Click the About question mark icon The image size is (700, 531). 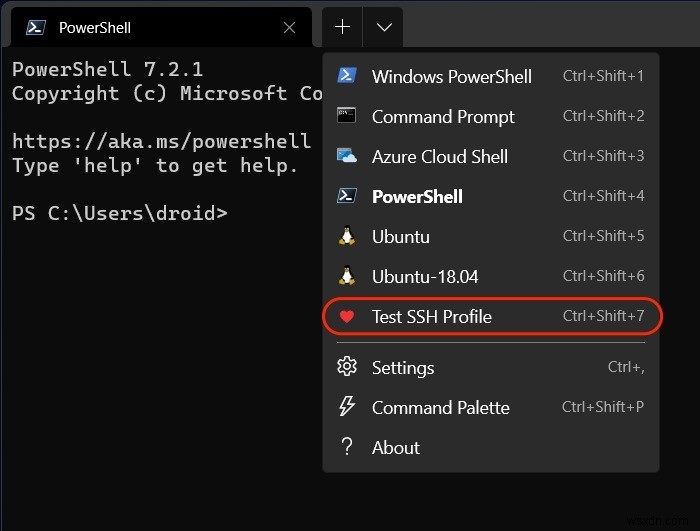click(x=347, y=447)
